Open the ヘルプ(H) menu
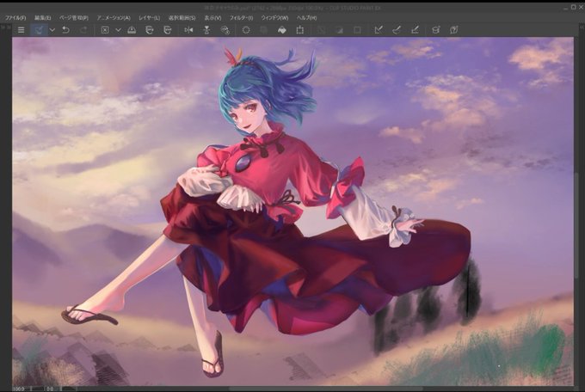Screen dimensions: 585x392 pyautogui.click(x=306, y=17)
